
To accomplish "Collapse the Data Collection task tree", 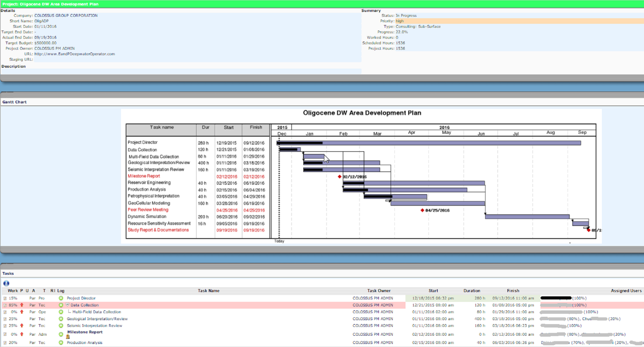I will click(x=67, y=305).
